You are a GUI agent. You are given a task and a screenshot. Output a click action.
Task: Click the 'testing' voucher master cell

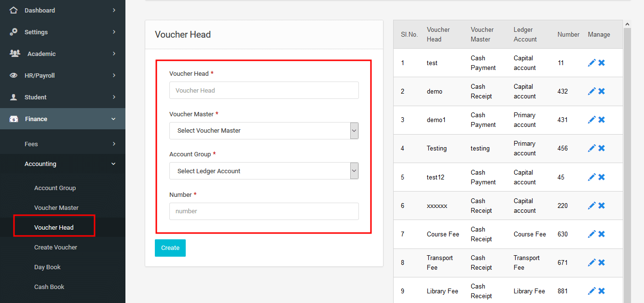point(480,149)
